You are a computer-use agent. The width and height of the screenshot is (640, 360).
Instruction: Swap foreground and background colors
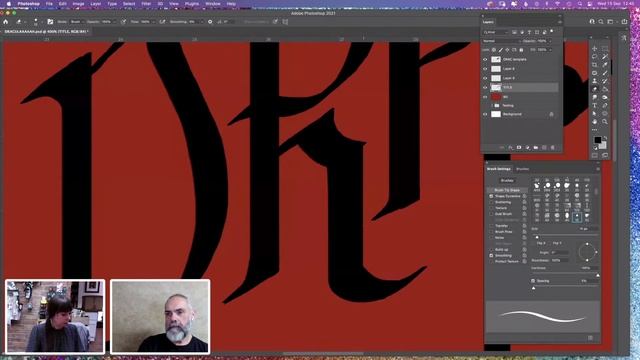(x=605, y=138)
